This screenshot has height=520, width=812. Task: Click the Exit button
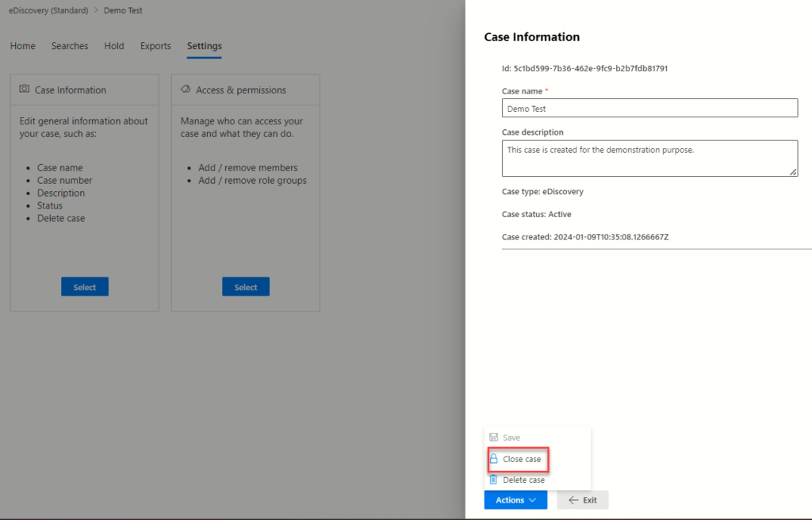(583, 499)
